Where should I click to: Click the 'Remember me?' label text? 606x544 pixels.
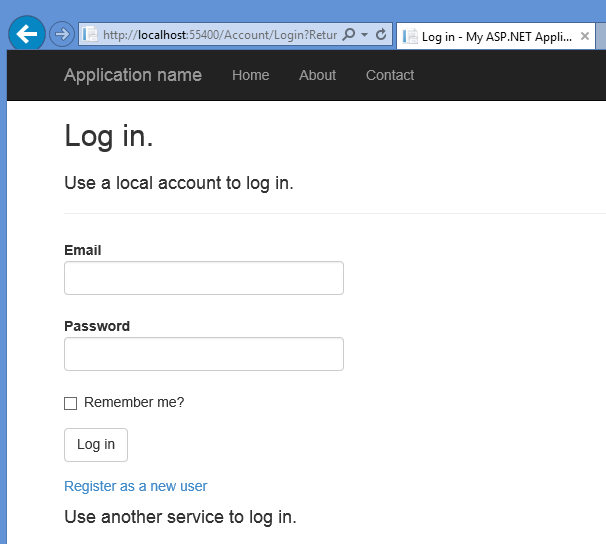click(x=134, y=403)
